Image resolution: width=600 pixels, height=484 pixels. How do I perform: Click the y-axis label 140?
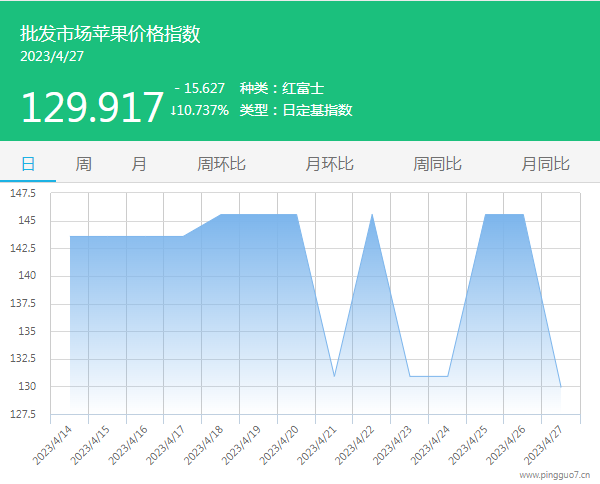(27, 275)
